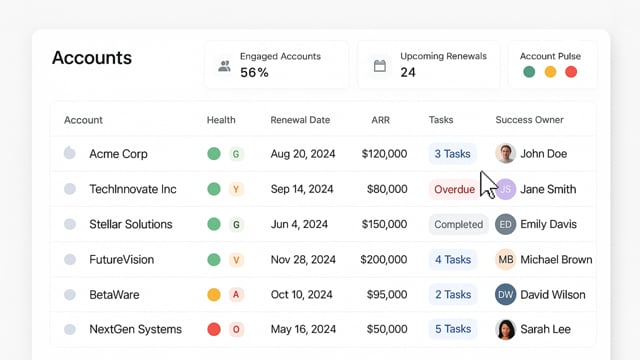Click FutureVision's V health badge

pos(236,260)
